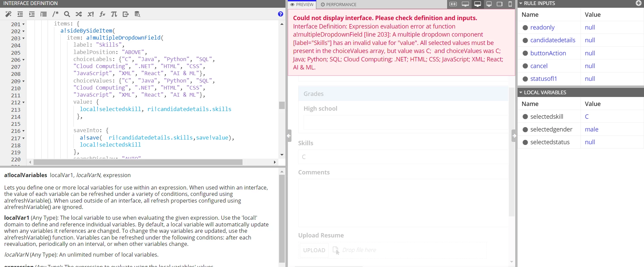Click the Comments text area
This screenshot has height=267, width=644.
[x=404, y=203]
